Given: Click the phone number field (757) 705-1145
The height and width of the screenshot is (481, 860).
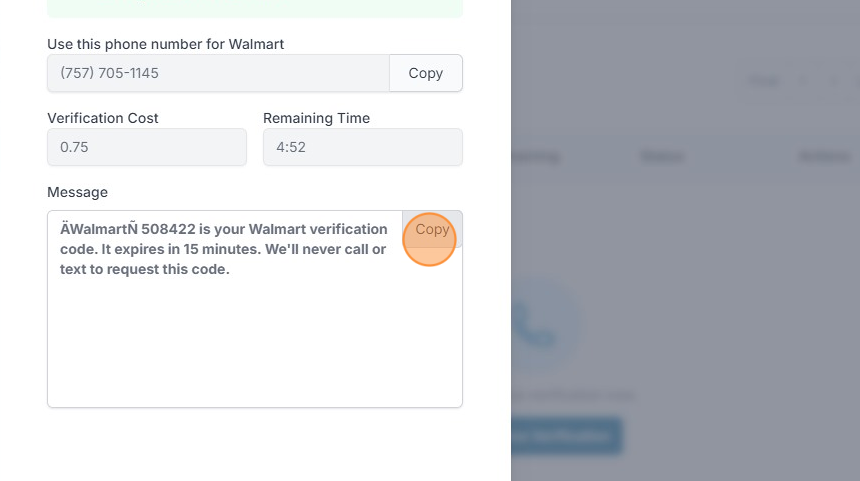Looking at the screenshot, I should (x=217, y=73).
